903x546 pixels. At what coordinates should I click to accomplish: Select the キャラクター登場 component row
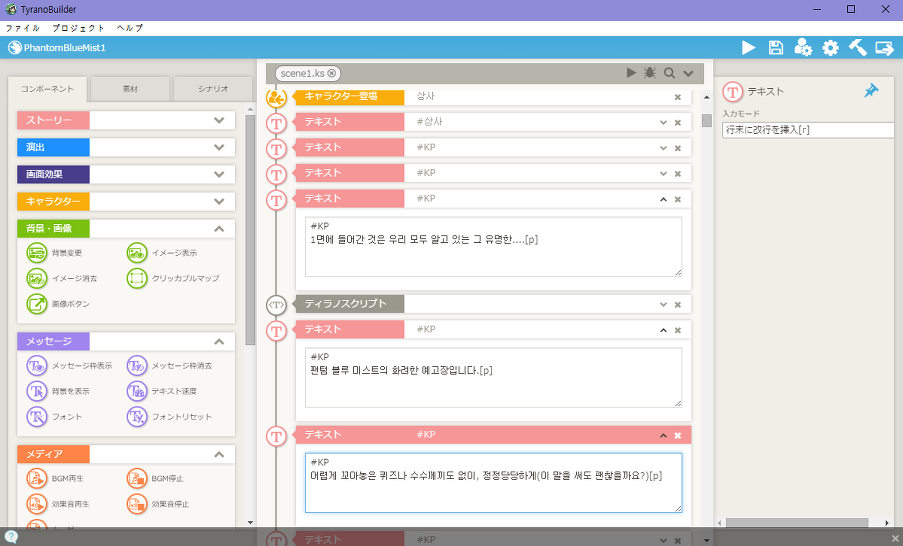[492, 97]
